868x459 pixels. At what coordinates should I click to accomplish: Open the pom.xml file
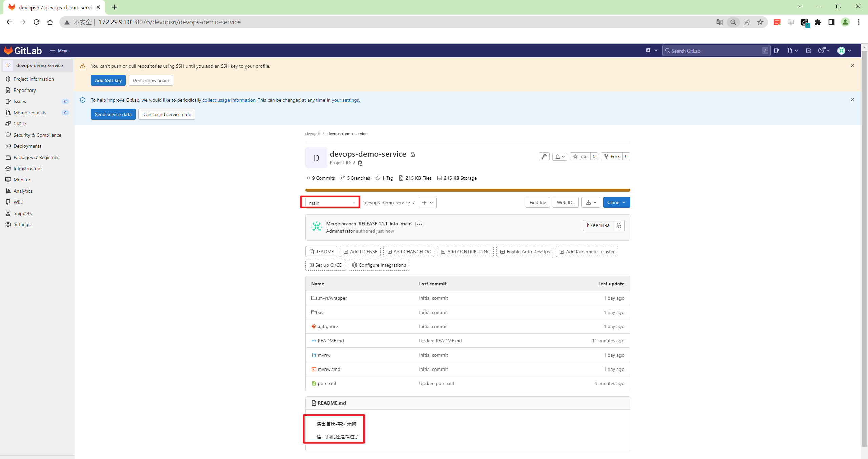pos(327,383)
